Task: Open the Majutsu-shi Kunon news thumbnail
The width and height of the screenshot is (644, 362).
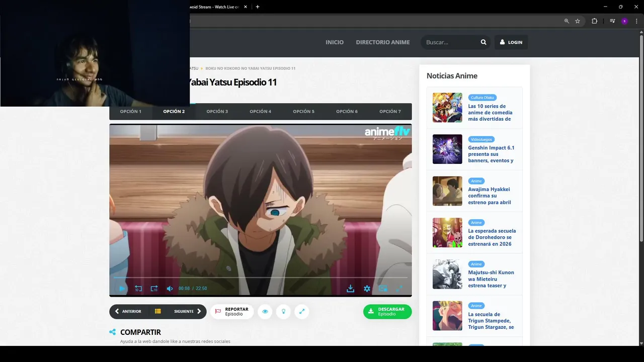Action: pyautogui.click(x=447, y=275)
